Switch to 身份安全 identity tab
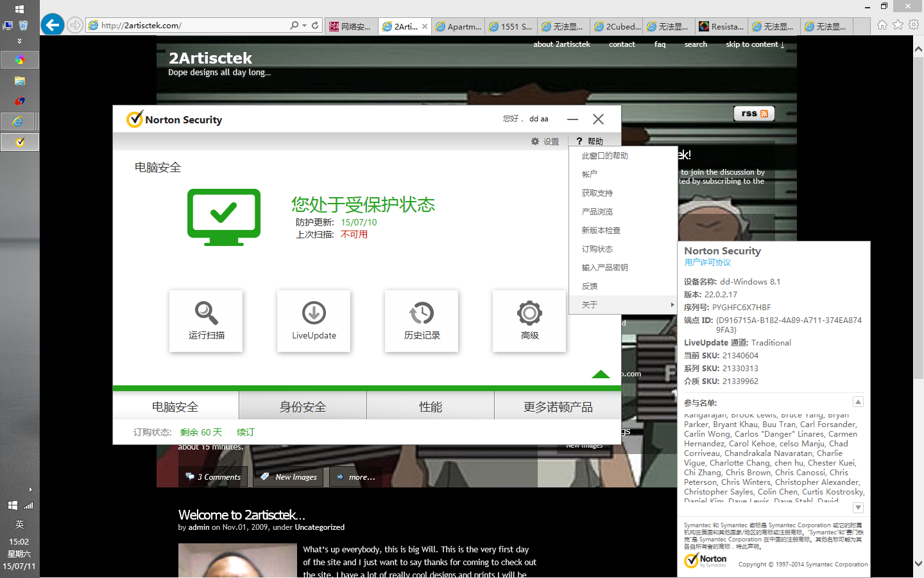Screen dimensions: 924x578 (303, 407)
